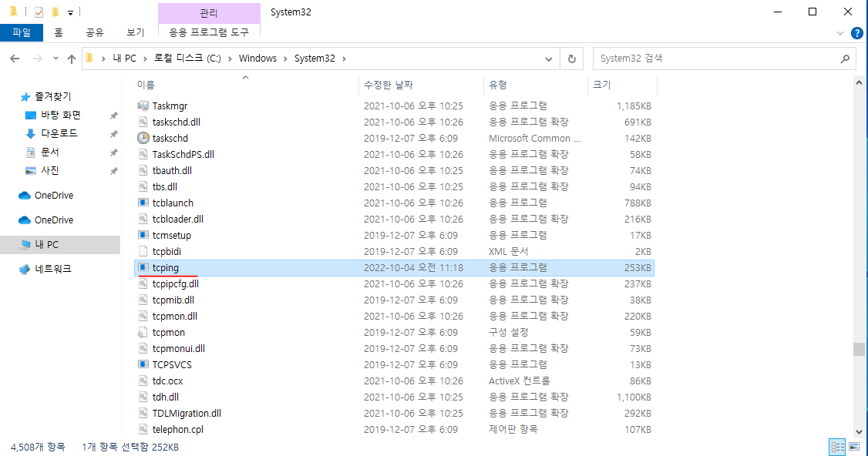Refresh the System32 folder view
The width and height of the screenshot is (868, 456).
click(572, 59)
